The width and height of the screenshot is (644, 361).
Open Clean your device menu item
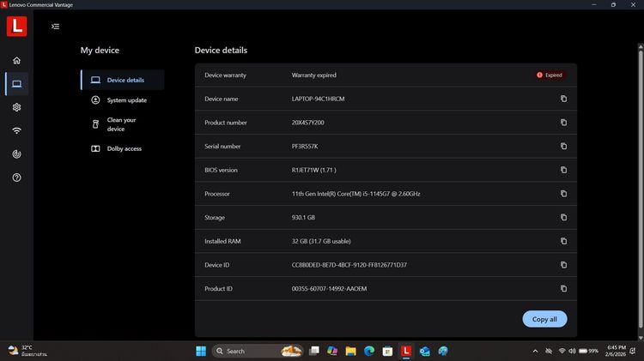pyautogui.click(x=123, y=124)
